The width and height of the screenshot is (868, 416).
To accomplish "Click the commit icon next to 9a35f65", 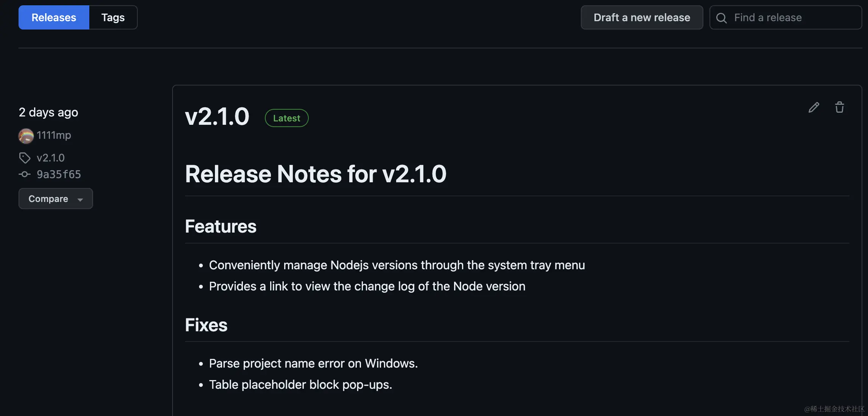I will [25, 174].
